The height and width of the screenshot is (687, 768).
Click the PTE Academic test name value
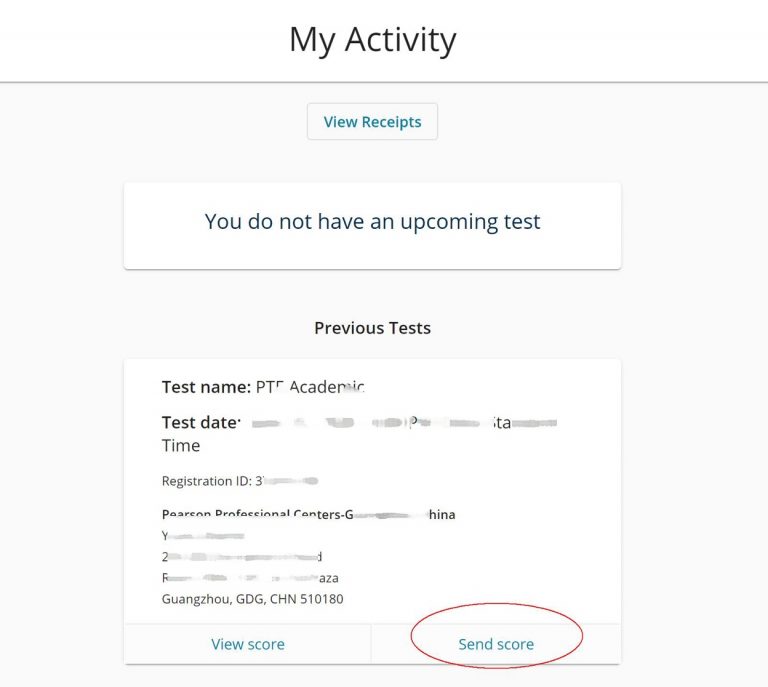310,387
